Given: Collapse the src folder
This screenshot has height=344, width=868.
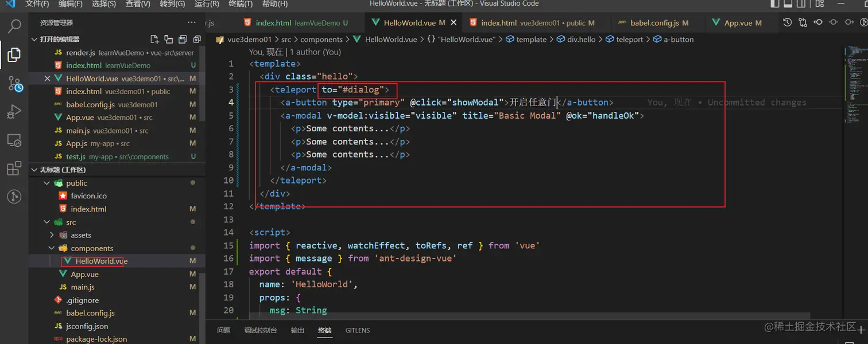Looking at the screenshot, I should [47, 222].
